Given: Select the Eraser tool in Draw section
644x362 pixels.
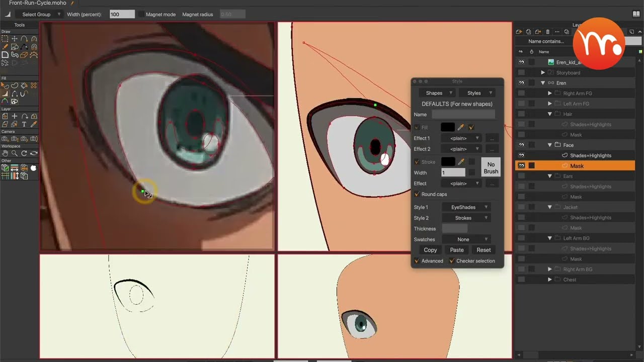Looking at the screenshot, I should [24, 55].
